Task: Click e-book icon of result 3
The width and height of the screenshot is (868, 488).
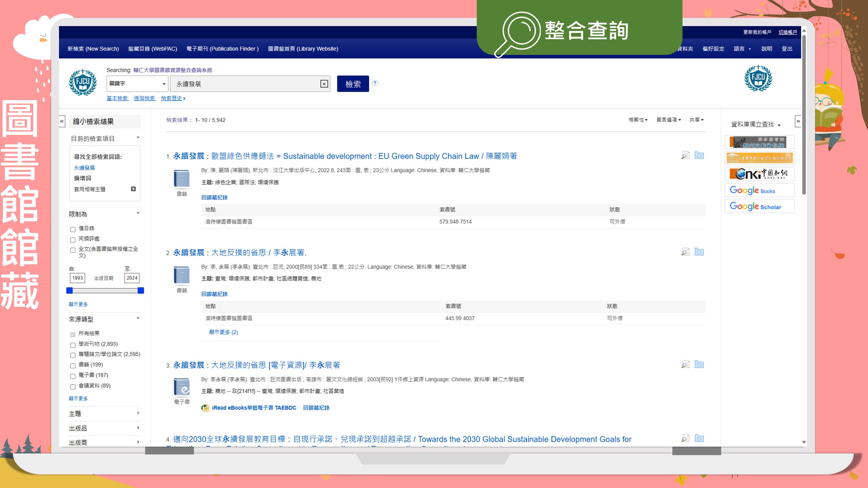Action: [x=182, y=387]
